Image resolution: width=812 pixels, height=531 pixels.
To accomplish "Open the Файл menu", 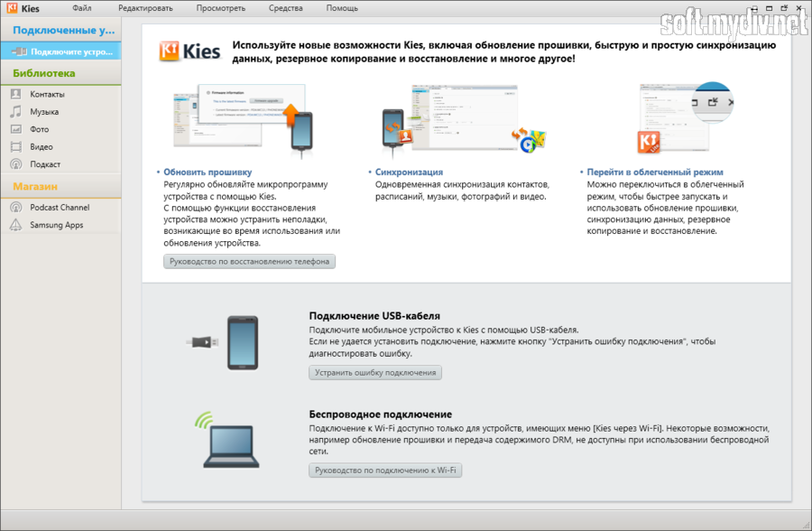I will 82,8.
